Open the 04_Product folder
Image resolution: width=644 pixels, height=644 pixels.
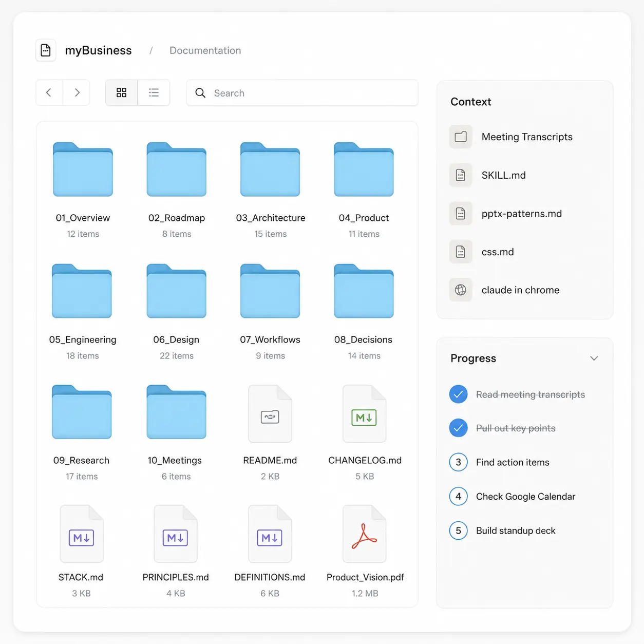point(364,169)
